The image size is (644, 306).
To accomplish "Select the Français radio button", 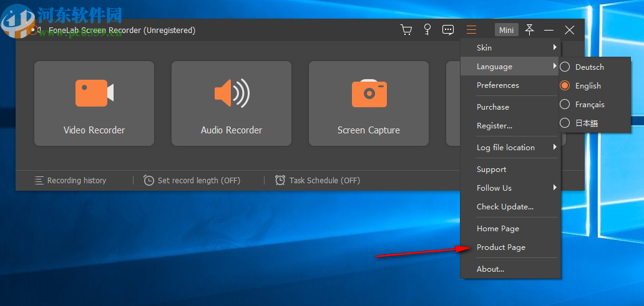I will 565,104.
